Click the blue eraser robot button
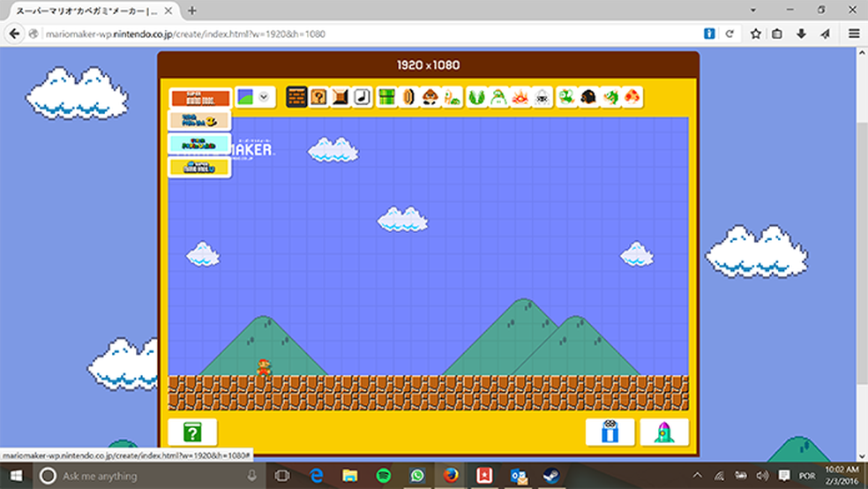 (x=610, y=432)
